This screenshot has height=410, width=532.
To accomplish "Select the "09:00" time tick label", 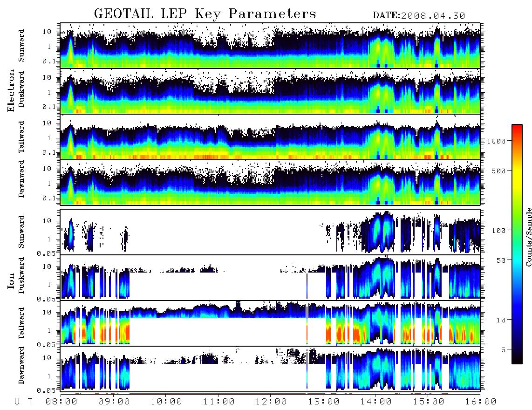I will pos(114,402).
